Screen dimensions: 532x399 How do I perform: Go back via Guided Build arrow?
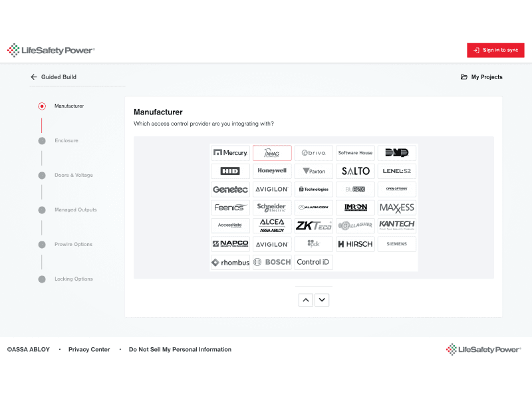(34, 77)
